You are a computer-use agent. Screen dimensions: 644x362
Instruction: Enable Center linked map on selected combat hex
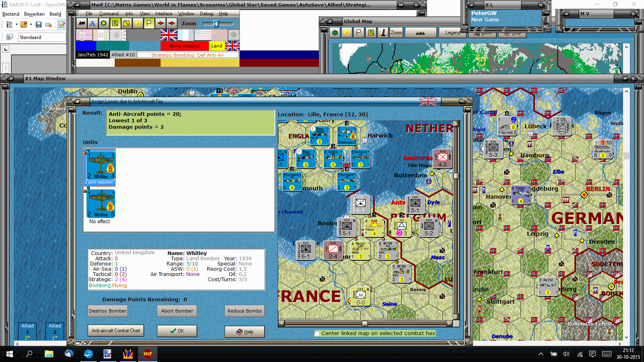coord(317,333)
